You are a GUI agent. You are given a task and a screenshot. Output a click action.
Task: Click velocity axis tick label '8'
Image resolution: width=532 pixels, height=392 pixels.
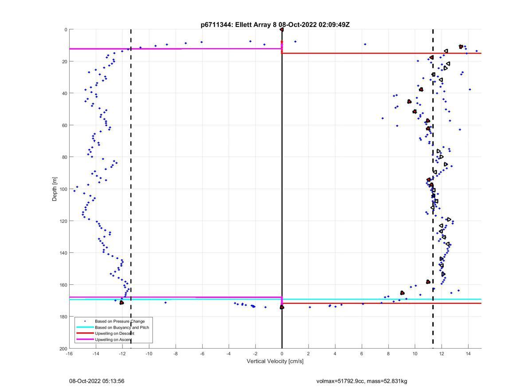(x=388, y=354)
